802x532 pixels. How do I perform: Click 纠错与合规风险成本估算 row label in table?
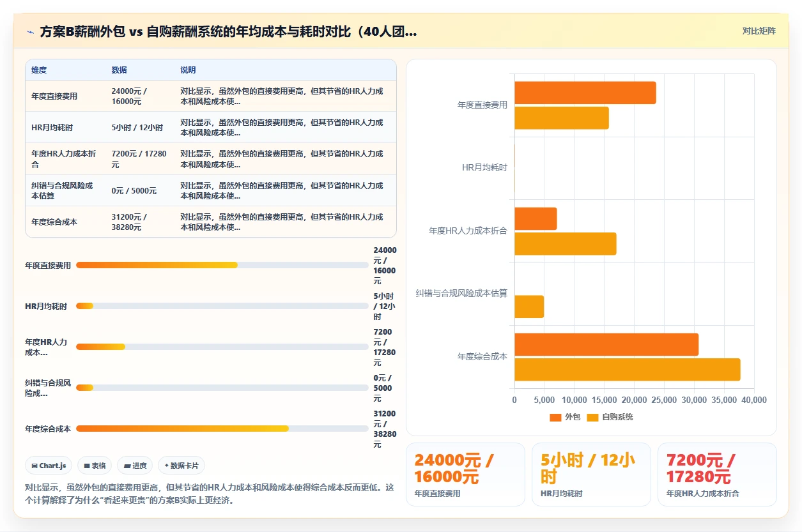coord(62,190)
